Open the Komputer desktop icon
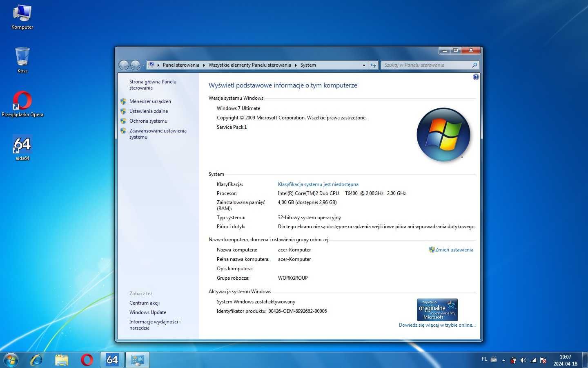The image size is (588, 368). click(22, 17)
